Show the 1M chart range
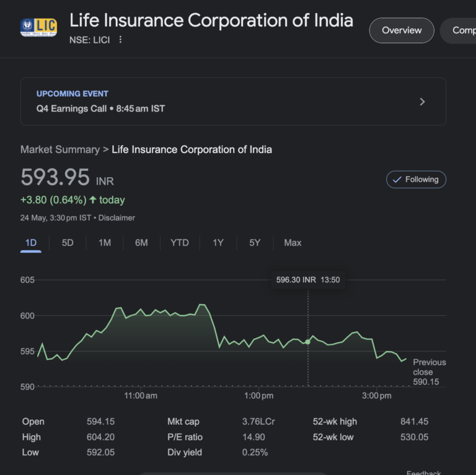This screenshot has height=475, width=476. 105,243
